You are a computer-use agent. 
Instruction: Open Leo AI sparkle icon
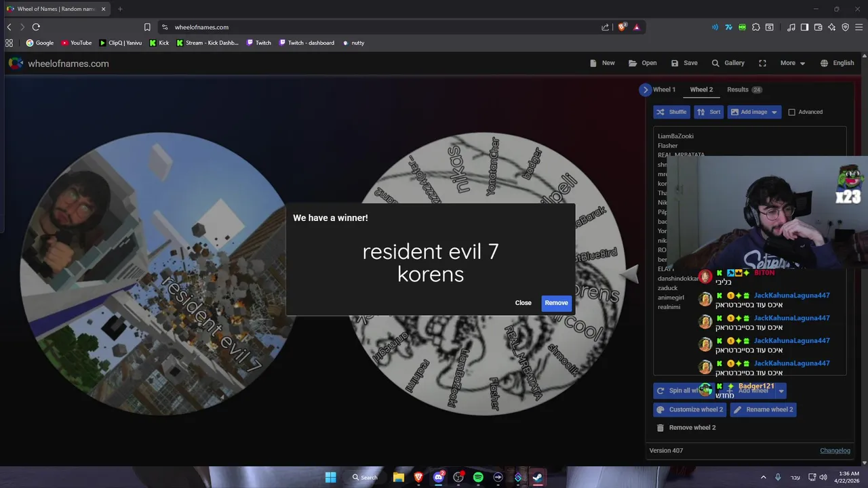(831, 27)
